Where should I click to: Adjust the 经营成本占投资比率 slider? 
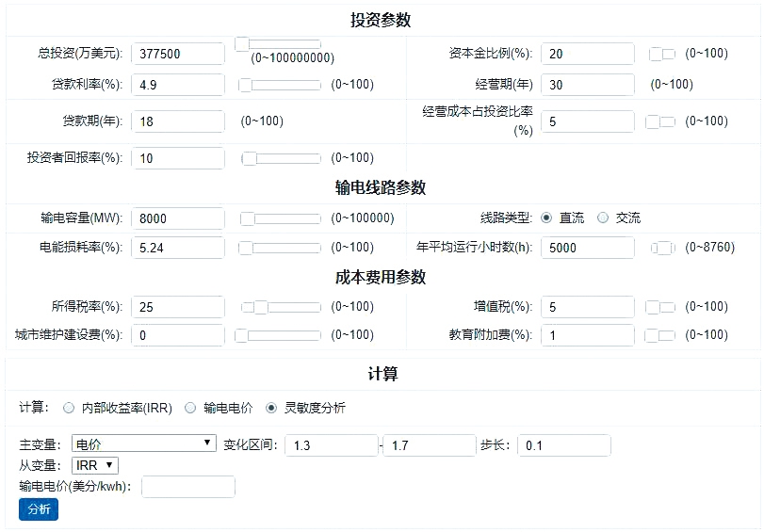click(x=660, y=121)
